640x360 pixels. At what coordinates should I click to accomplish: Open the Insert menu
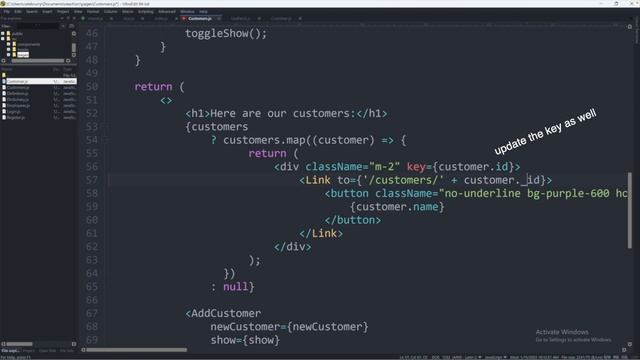click(x=47, y=11)
